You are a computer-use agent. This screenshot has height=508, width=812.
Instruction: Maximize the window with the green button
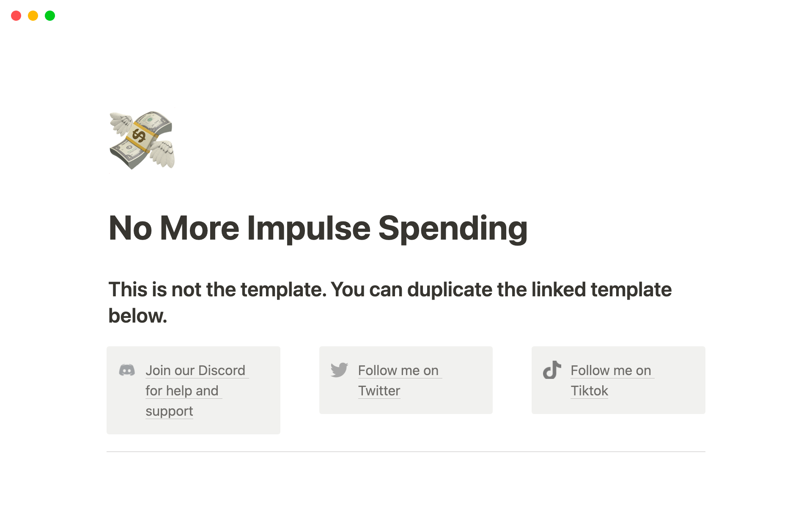50,16
